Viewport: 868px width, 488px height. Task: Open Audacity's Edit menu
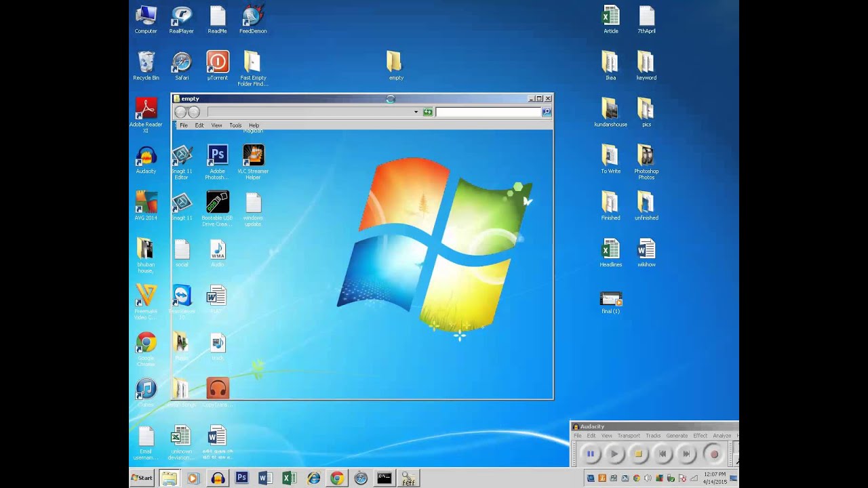point(591,436)
